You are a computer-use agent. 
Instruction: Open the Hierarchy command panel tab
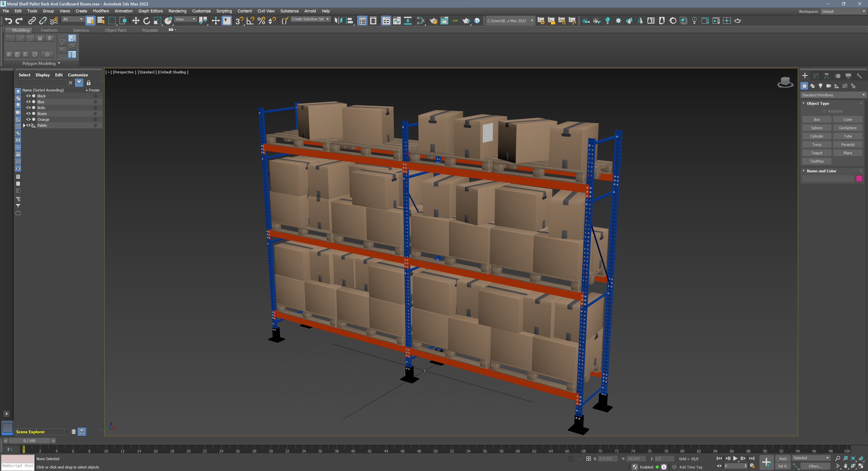pyautogui.click(x=827, y=76)
